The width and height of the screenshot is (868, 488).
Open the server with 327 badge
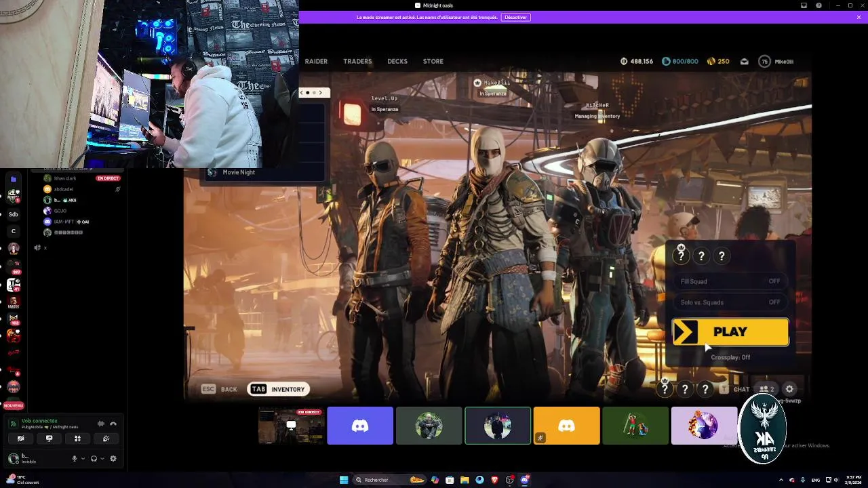pyautogui.click(x=13, y=267)
